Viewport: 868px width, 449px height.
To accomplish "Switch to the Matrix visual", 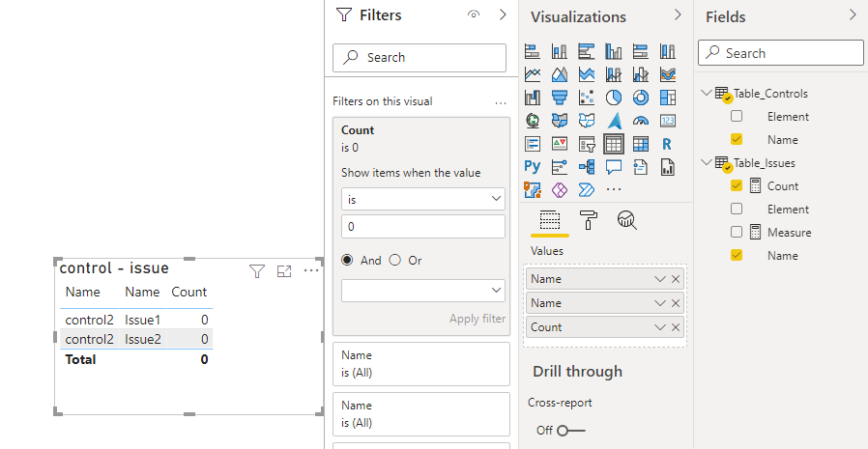I will (641, 144).
